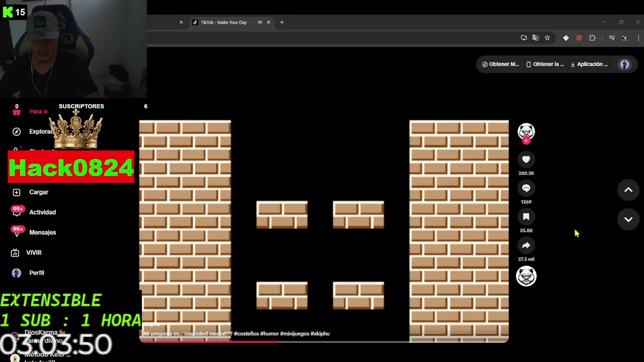Close the tab left of the TikTok tab

tap(181, 22)
